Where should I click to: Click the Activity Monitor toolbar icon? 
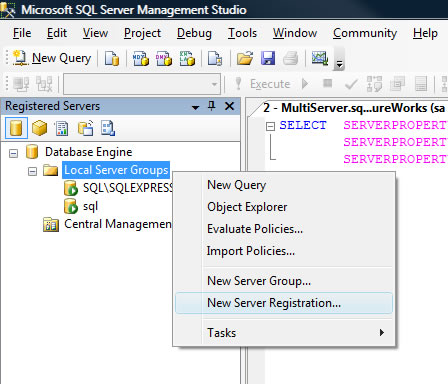click(x=320, y=58)
